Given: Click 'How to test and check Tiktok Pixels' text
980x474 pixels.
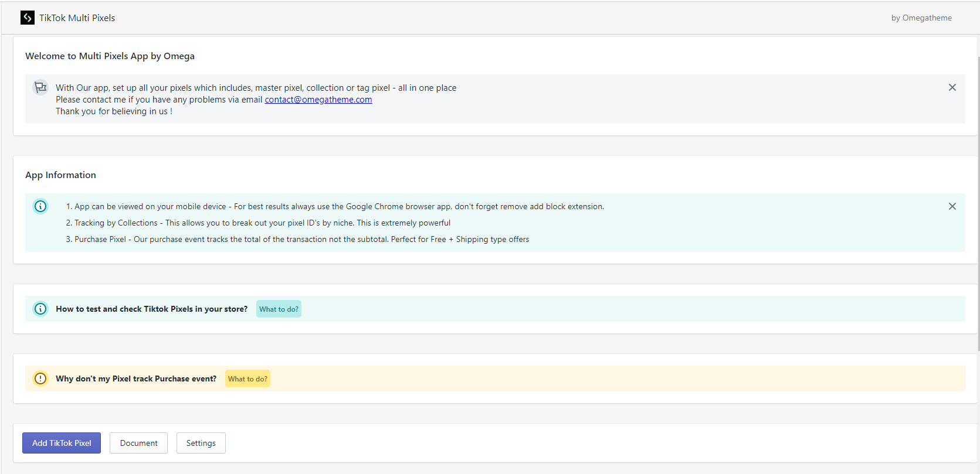Looking at the screenshot, I should click(151, 309).
